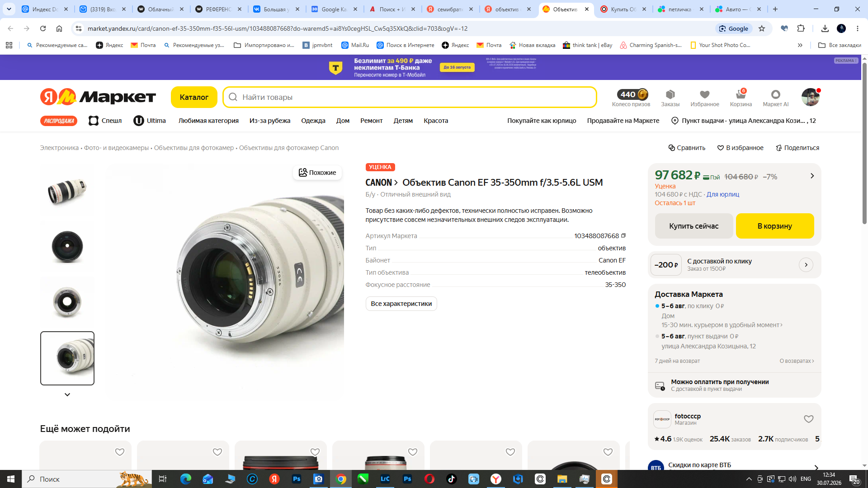Image resolution: width=868 pixels, height=488 pixels.
Task: Expand the Скидки по карте ВТБ arrow
Action: tap(816, 468)
